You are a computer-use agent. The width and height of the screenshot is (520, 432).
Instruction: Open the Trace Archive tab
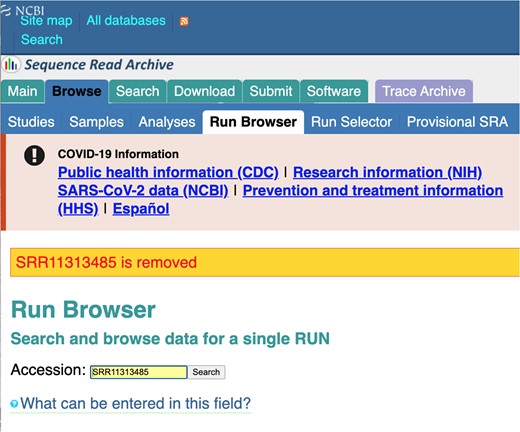[424, 91]
